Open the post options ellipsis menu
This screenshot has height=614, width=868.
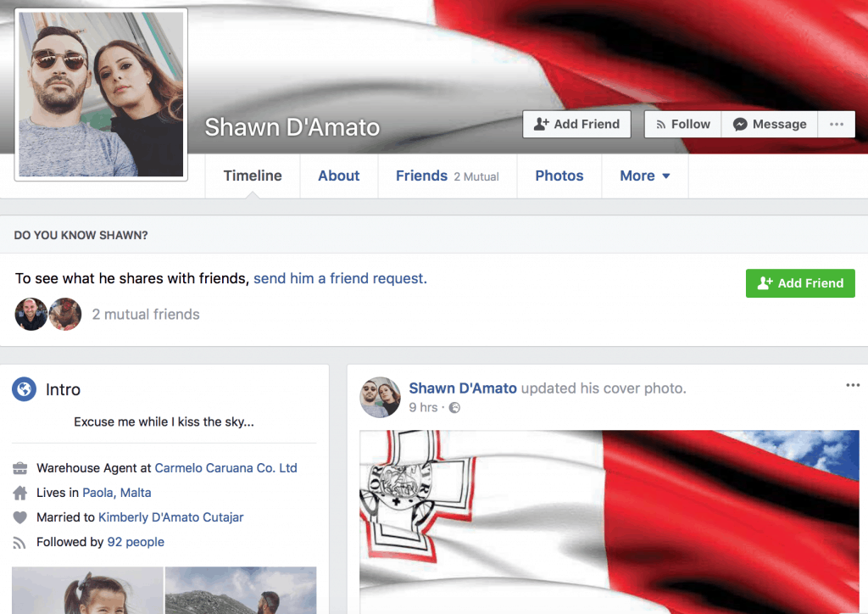pyautogui.click(x=852, y=386)
